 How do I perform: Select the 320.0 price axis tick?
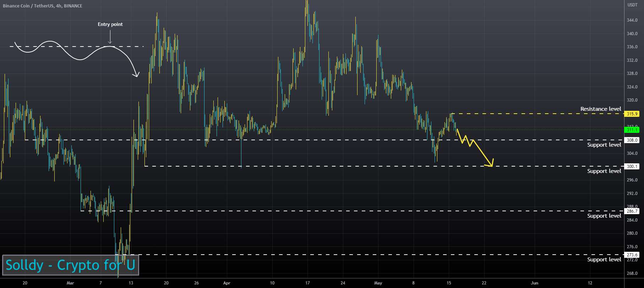click(632, 100)
